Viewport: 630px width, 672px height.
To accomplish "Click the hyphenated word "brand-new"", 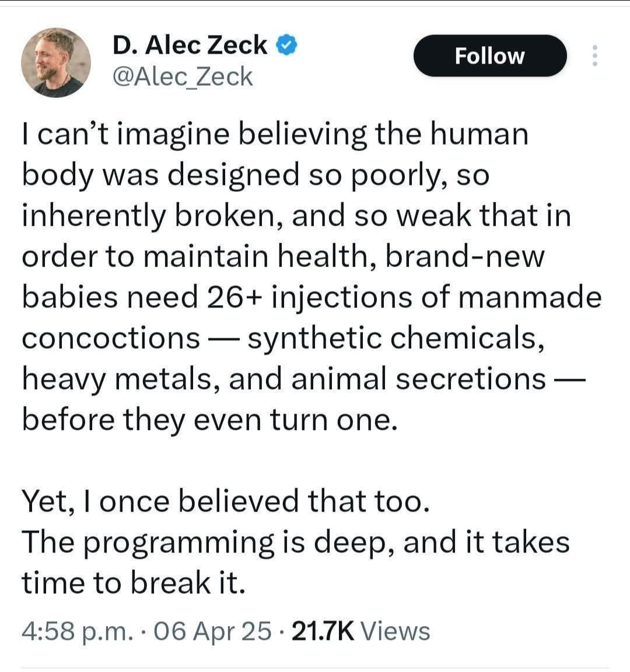I will [464, 256].
